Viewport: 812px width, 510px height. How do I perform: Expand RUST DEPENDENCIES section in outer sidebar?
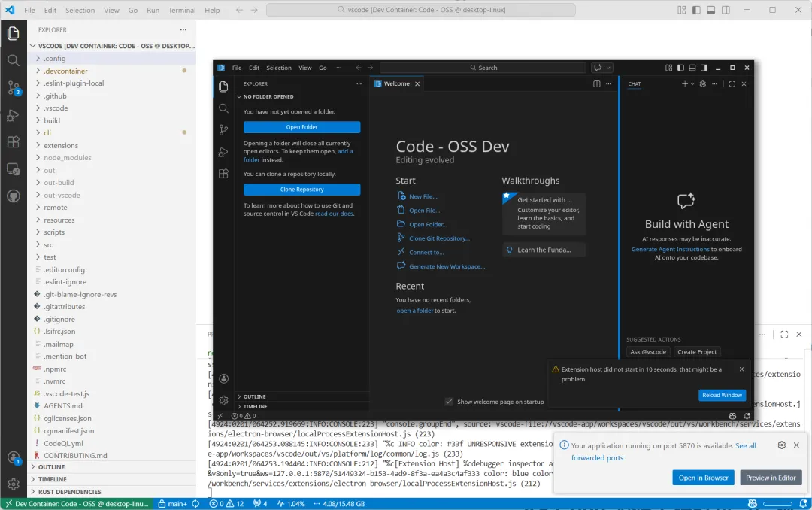tap(112, 492)
